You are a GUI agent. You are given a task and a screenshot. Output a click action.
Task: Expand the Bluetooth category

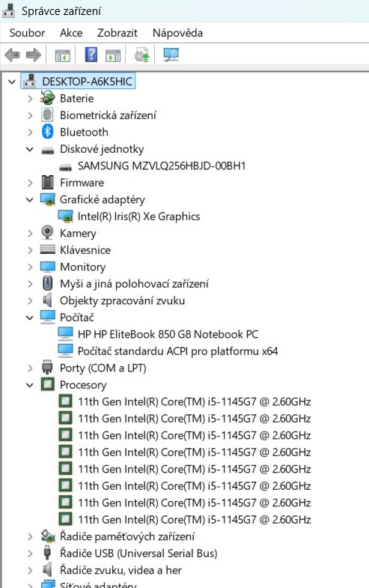coord(30,132)
